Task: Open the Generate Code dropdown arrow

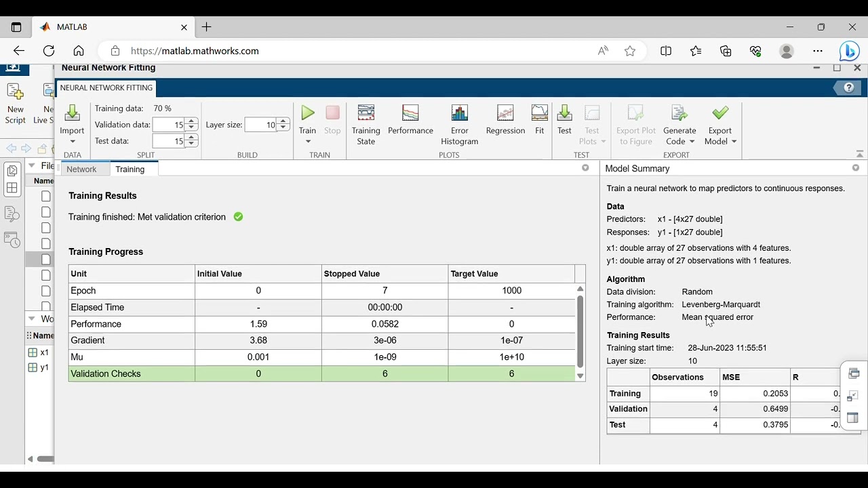Action: (692, 142)
